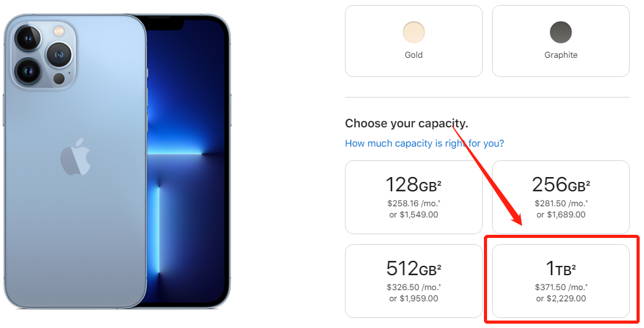The height and width of the screenshot is (328, 644).
Task: Click the dark LiDAR sensor on camera module
Action: coord(59,78)
